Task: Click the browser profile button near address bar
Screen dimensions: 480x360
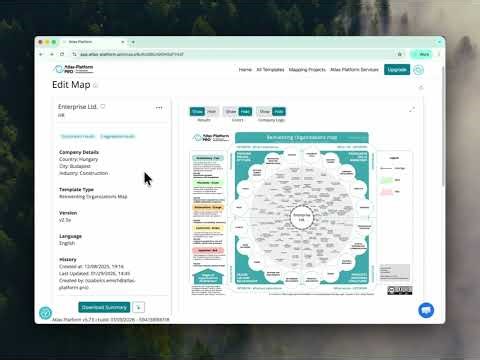Action: point(421,54)
